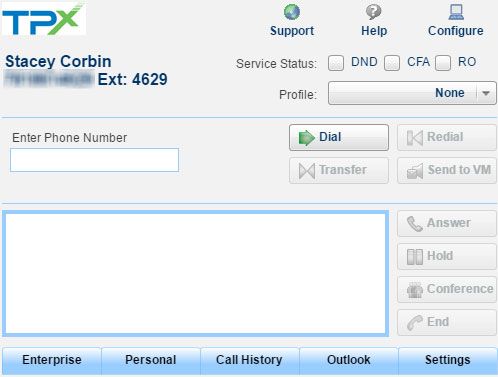Viewport: 498px width, 377px height.
Task: Click the Answer phone handset icon
Action: [415, 224]
